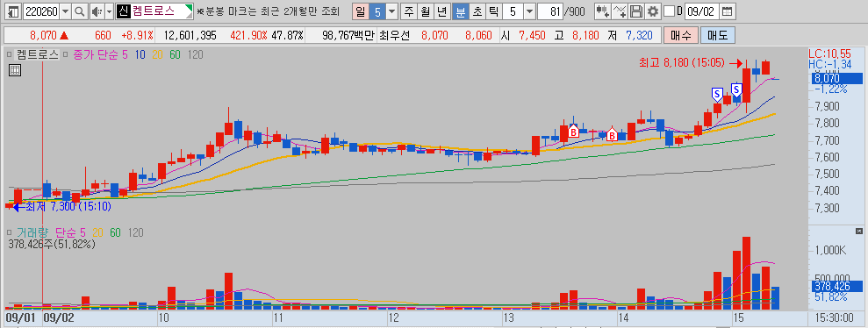Expand the minute interval dropdown arrow
Image resolution: width=868 pixels, height=328 pixels.
(x=529, y=11)
